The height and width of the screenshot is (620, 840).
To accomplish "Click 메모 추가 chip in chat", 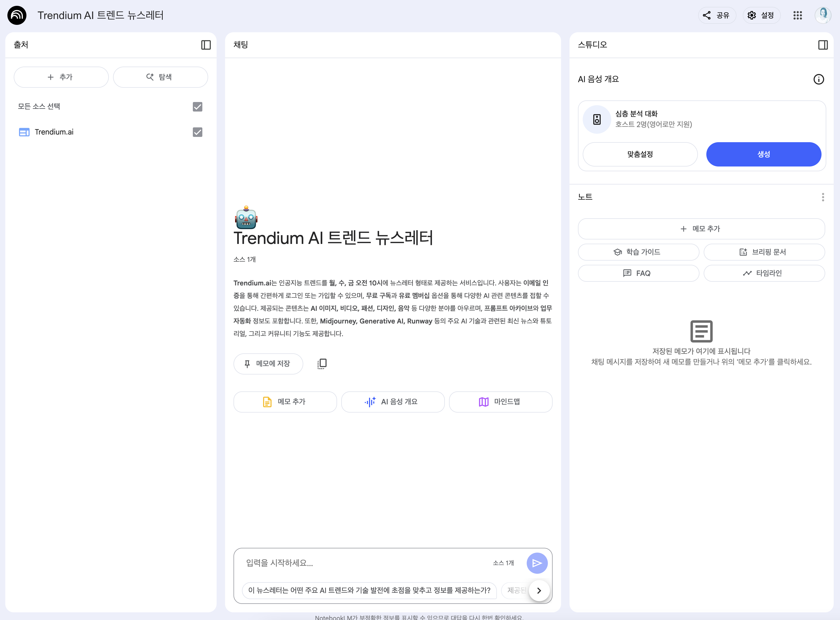I will pos(285,402).
